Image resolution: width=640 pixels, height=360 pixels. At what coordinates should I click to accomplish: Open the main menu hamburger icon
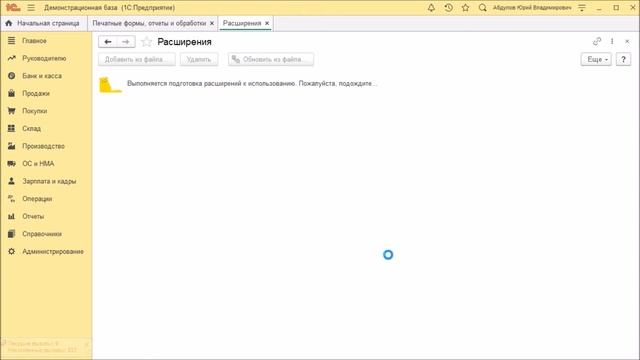[x=31, y=8]
